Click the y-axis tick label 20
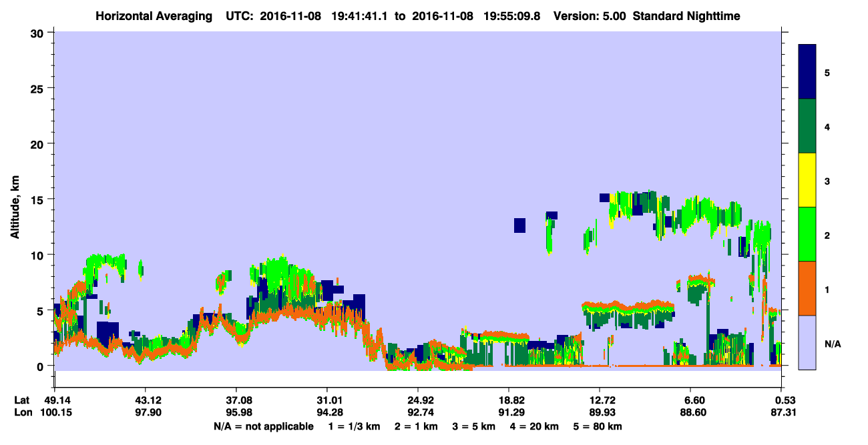 coord(39,143)
